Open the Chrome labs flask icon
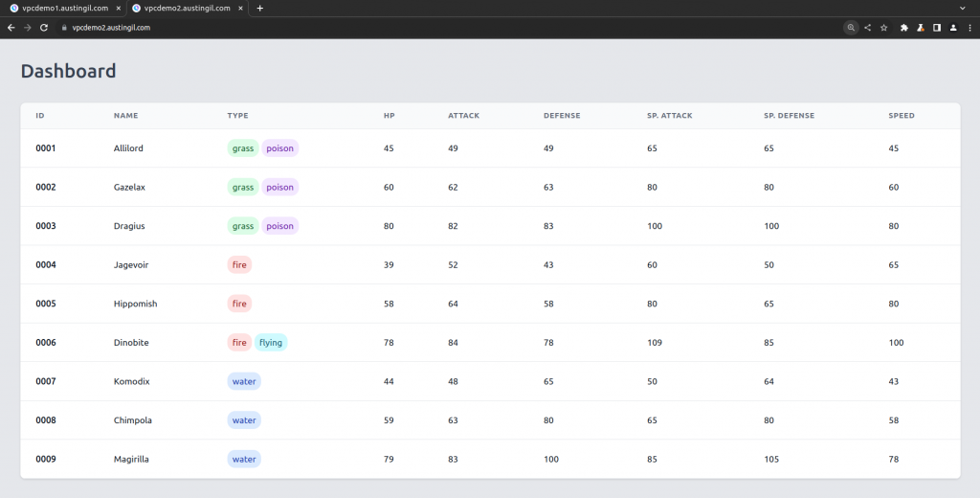The height and width of the screenshot is (498, 980). [921, 28]
